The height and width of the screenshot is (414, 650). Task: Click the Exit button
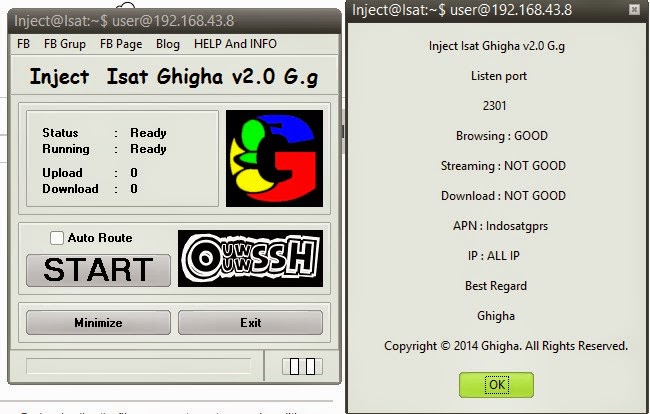250,322
